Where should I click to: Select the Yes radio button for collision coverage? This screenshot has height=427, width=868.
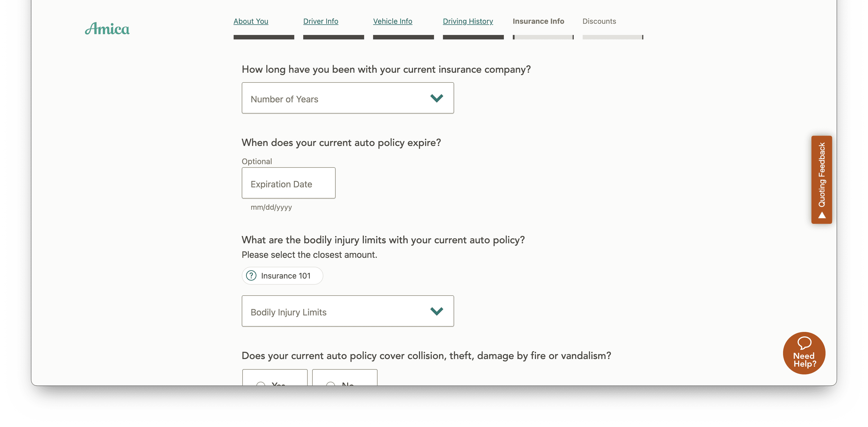point(261,384)
